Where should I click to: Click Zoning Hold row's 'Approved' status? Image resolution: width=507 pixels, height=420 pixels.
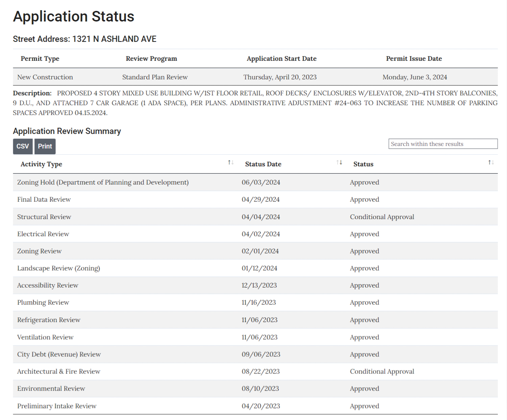click(x=364, y=182)
